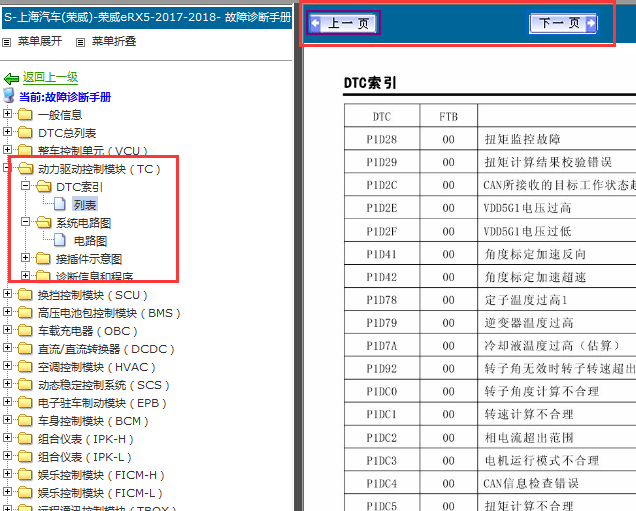Image resolution: width=636 pixels, height=511 pixels.
Task: Click the 组合仪表 (IPK-H) folder icon
Action: pos(25,438)
